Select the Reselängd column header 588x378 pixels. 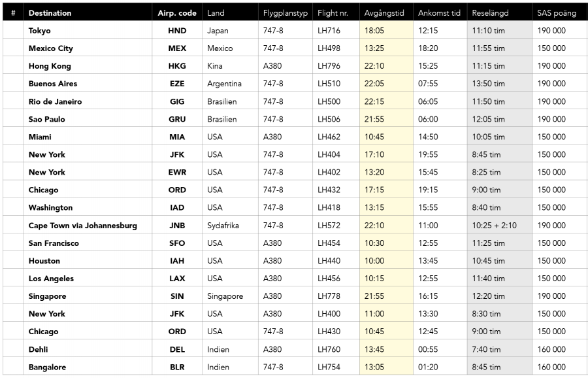(490, 13)
